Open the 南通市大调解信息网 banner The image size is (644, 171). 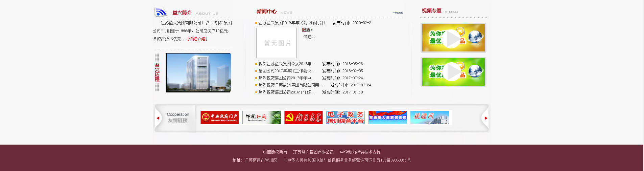coord(387,117)
